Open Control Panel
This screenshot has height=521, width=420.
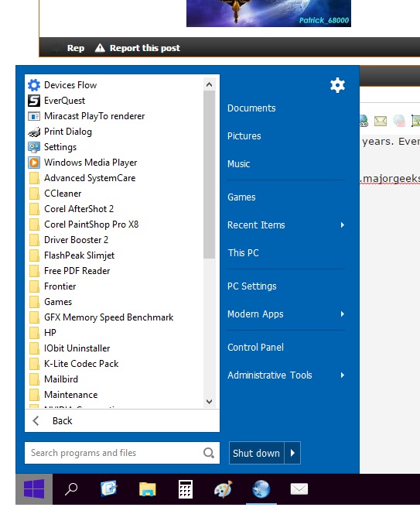coord(255,348)
